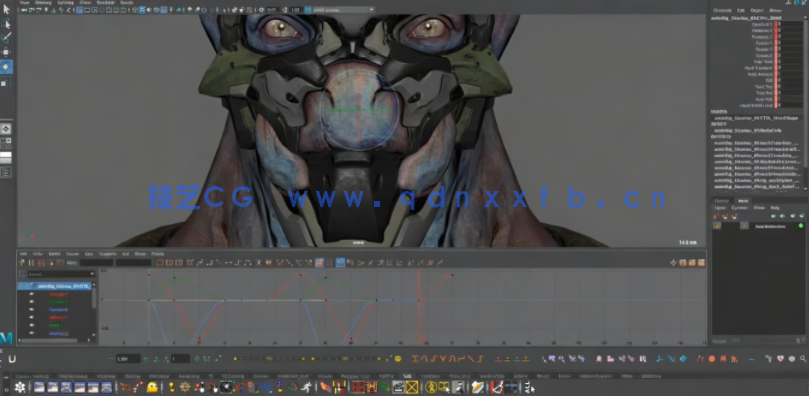The width and height of the screenshot is (809, 396).
Task: Click the value field between minus and plus
Action: [x=128, y=358]
